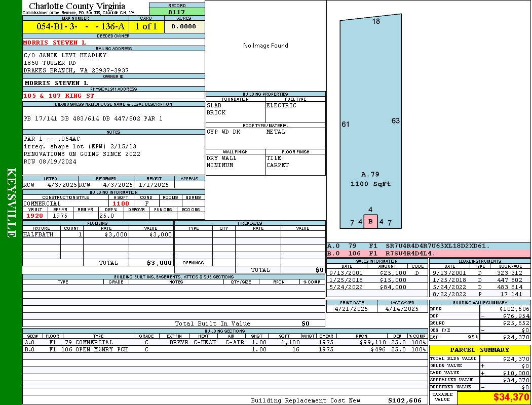
Task: Click the green record number 8117 field
Action: tap(177, 12)
